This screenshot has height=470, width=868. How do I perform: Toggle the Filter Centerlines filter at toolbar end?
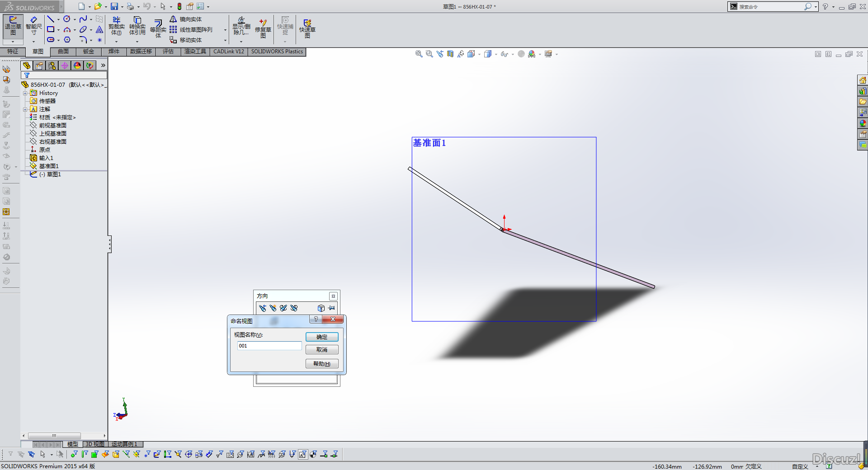(335, 454)
